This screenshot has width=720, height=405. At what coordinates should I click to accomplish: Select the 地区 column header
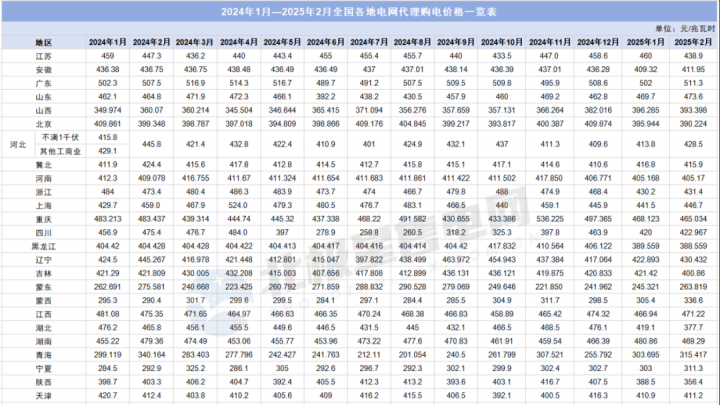point(42,43)
